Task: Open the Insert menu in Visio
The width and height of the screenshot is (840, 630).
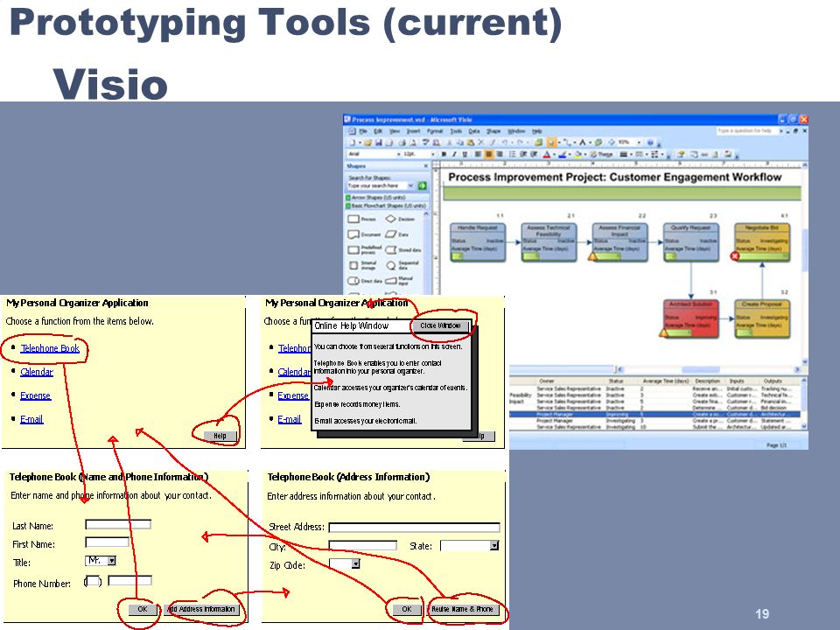Action: click(x=413, y=131)
